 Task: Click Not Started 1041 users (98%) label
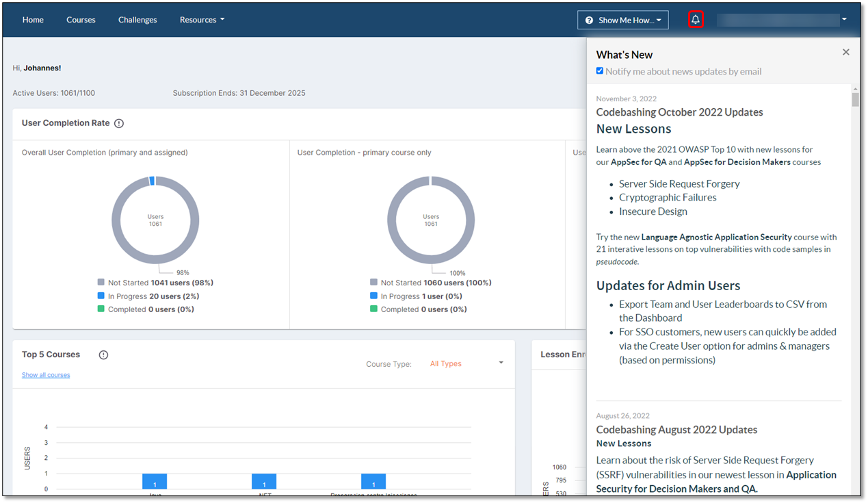click(161, 283)
